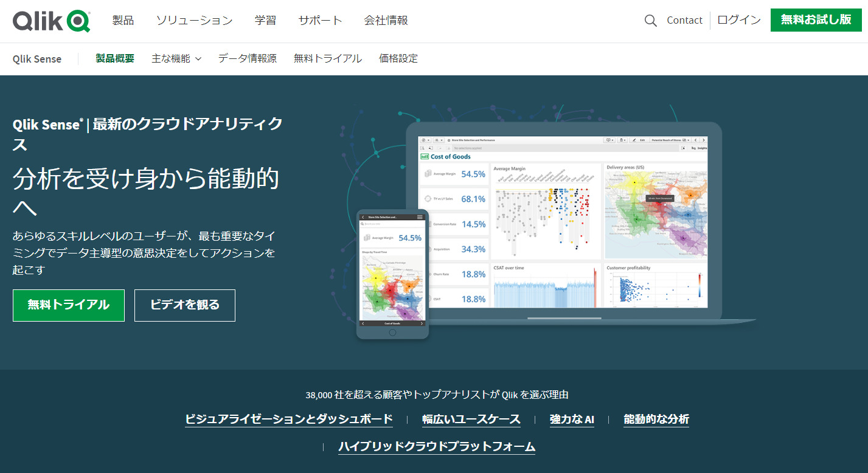Open the 製品 menu
Viewport: 868px width, 473px height.
(x=123, y=20)
